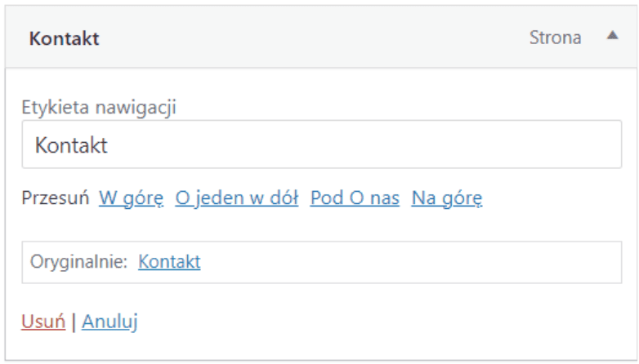Click the Na górę link

pyautogui.click(x=447, y=198)
